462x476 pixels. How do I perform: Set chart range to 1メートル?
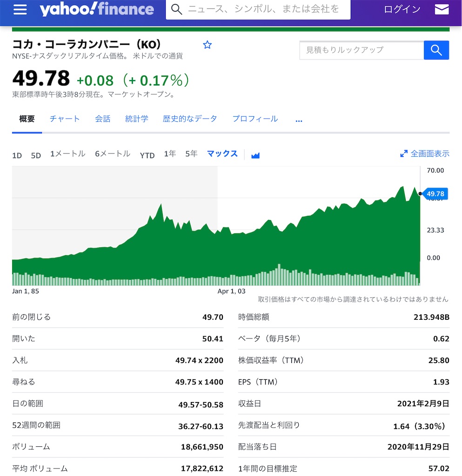68,154
